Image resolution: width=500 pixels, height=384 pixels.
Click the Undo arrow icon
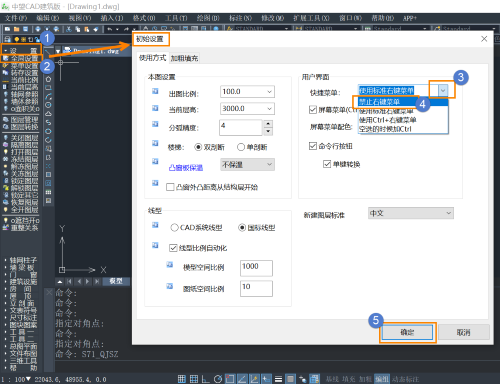click(110, 29)
